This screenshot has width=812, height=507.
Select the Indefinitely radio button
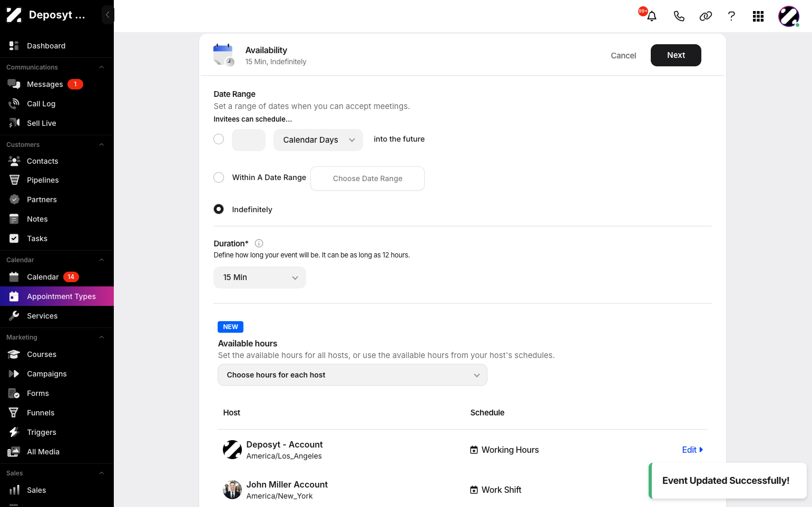[x=219, y=209]
